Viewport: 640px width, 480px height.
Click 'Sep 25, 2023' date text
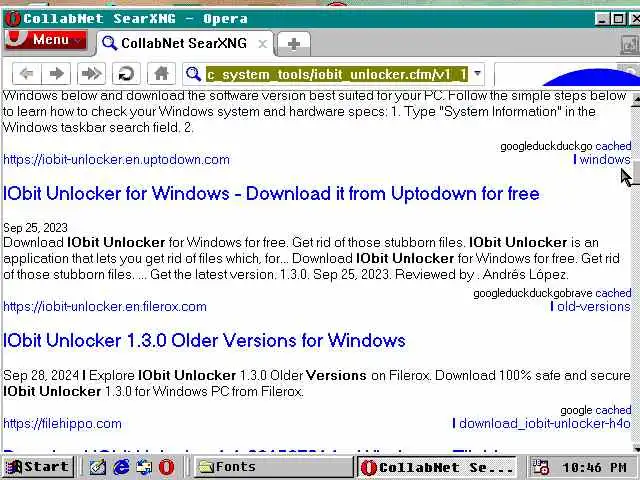coord(36,227)
